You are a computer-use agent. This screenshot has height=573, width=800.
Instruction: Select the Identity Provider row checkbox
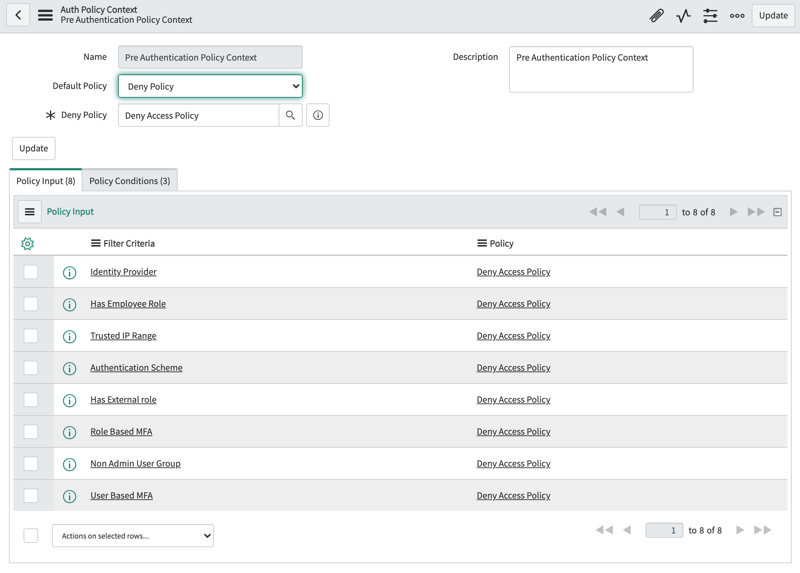(31, 272)
